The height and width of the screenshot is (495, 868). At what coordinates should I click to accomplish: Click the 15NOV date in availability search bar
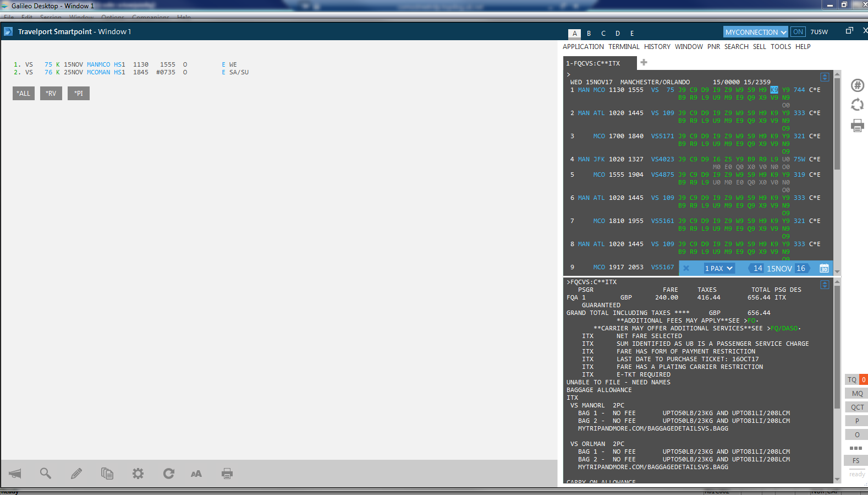pos(779,269)
